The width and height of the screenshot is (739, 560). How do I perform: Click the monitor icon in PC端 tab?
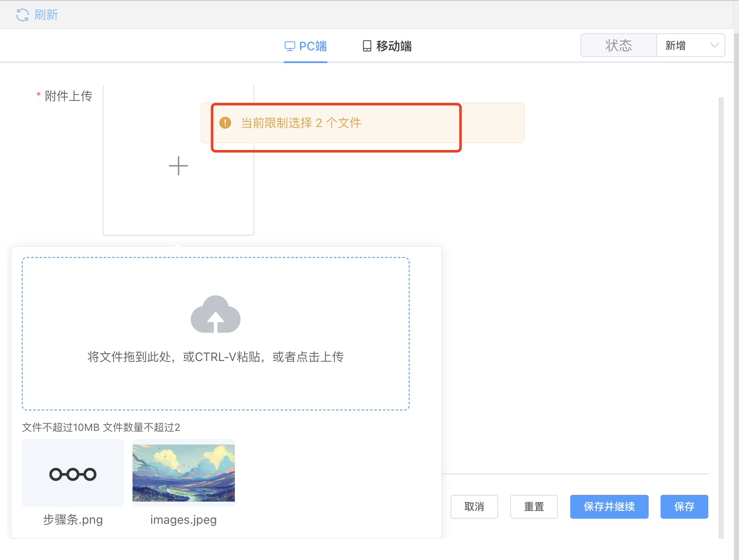(290, 46)
